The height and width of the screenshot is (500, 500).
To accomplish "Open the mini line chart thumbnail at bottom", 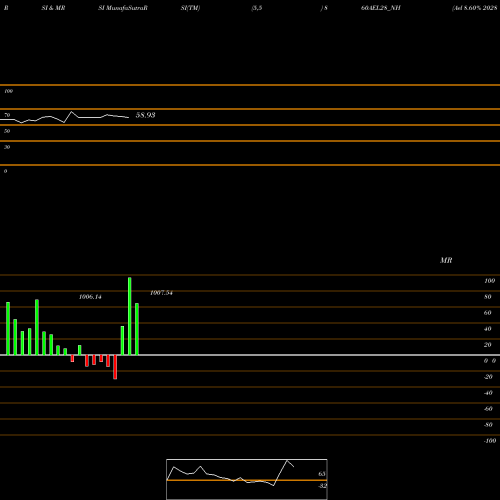I will (x=247, y=479).
